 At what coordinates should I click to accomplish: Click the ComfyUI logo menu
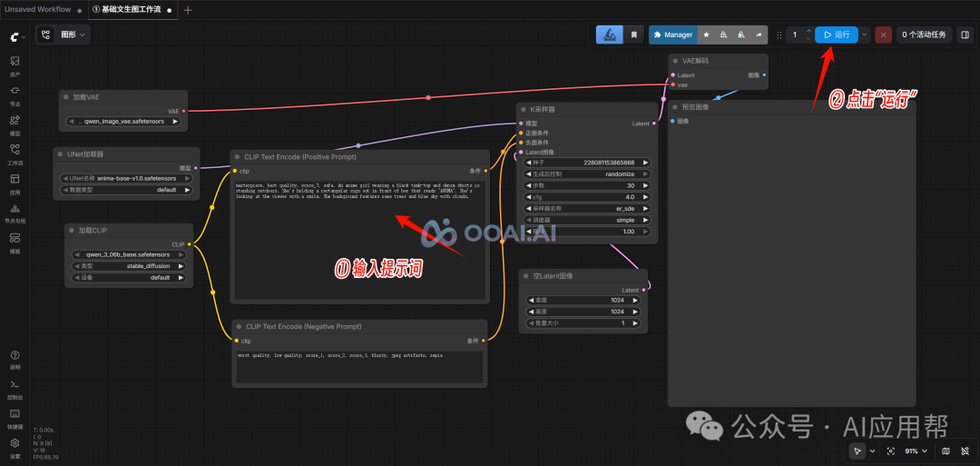point(17,37)
